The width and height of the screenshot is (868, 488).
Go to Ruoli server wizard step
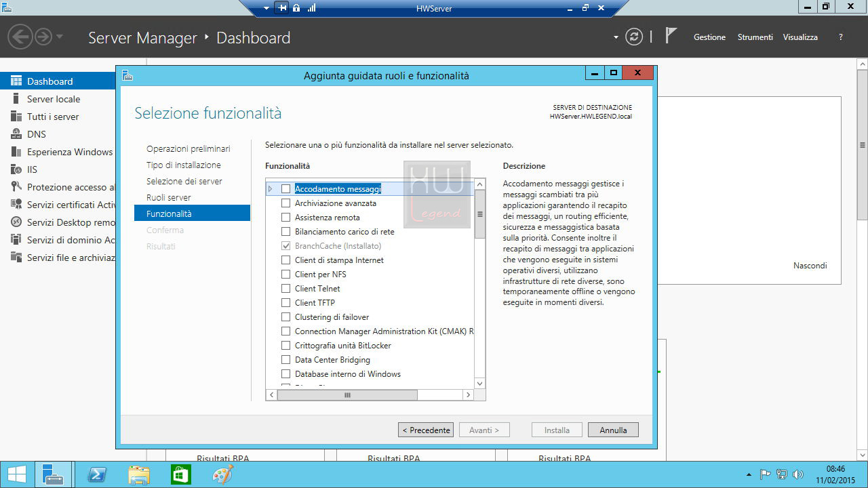pyautogui.click(x=169, y=197)
